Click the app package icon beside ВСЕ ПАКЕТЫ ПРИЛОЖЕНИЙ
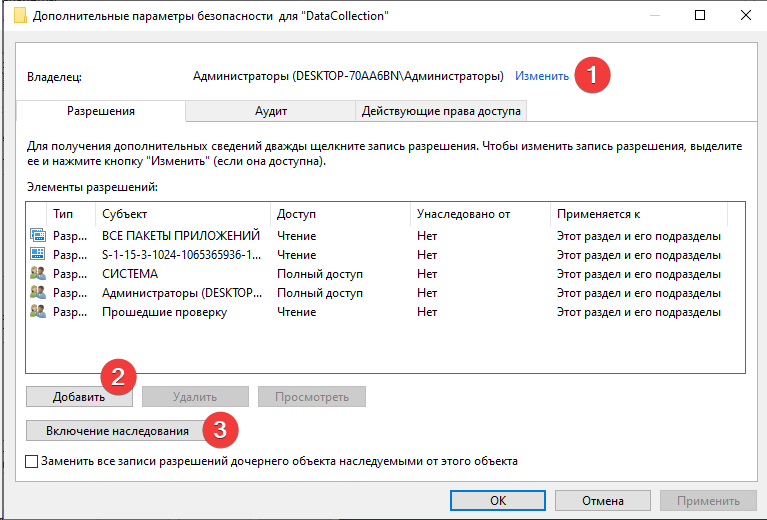The height and width of the screenshot is (520, 767). click(x=38, y=236)
